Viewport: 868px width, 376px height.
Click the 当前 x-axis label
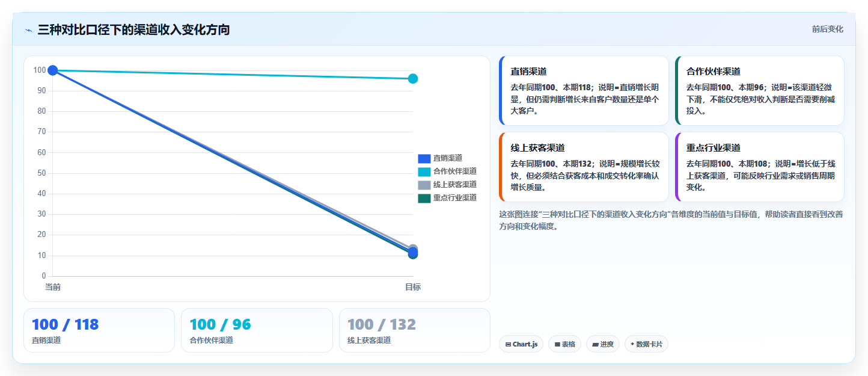pyautogui.click(x=53, y=287)
